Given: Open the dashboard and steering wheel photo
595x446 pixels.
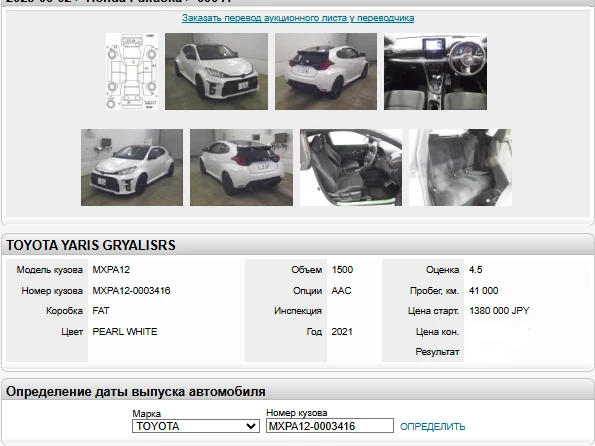Looking at the screenshot, I should pos(435,71).
